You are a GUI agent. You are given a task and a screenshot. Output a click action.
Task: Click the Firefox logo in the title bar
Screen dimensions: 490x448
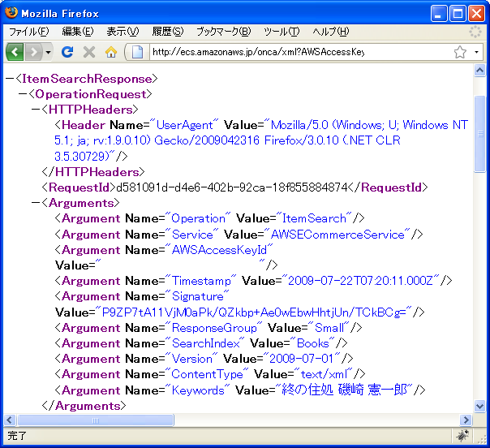tap(11, 13)
